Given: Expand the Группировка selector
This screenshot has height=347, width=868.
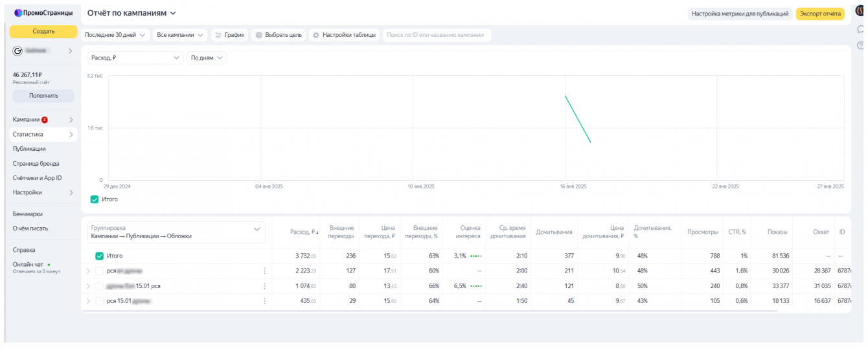Looking at the screenshot, I should [x=176, y=232].
